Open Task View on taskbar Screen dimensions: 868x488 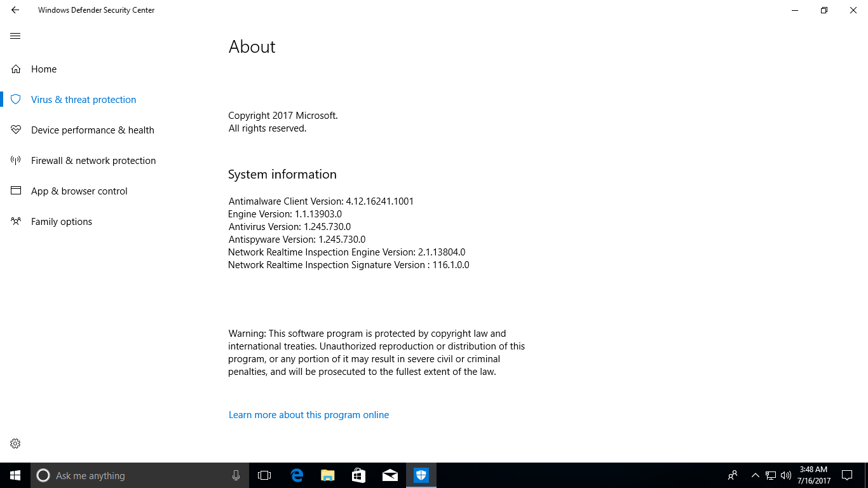[x=264, y=475]
